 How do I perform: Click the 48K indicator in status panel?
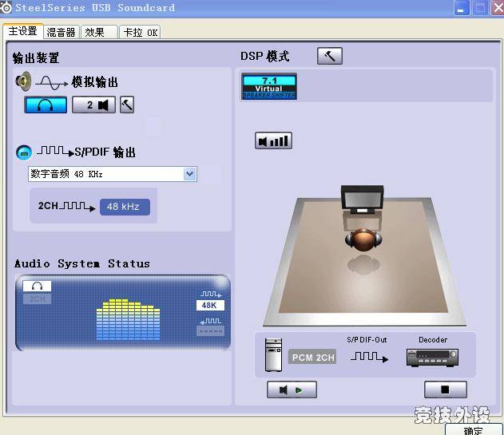(x=210, y=305)
